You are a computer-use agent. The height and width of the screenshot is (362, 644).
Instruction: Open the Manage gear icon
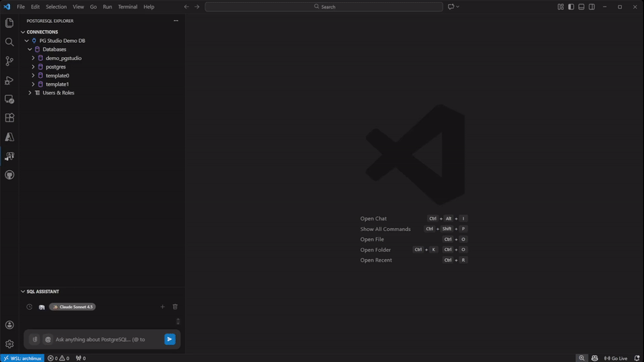tap(9, 344)
